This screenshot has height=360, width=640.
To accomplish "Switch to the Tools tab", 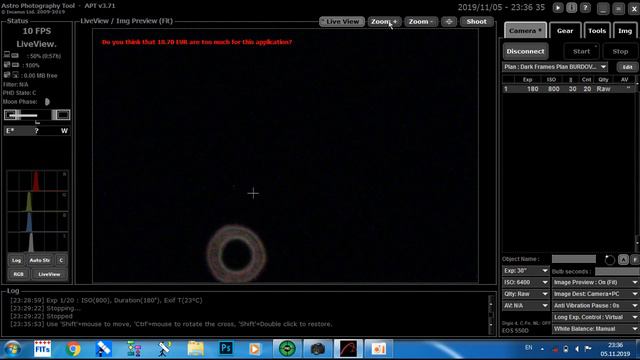I will [x=597, y=31].
